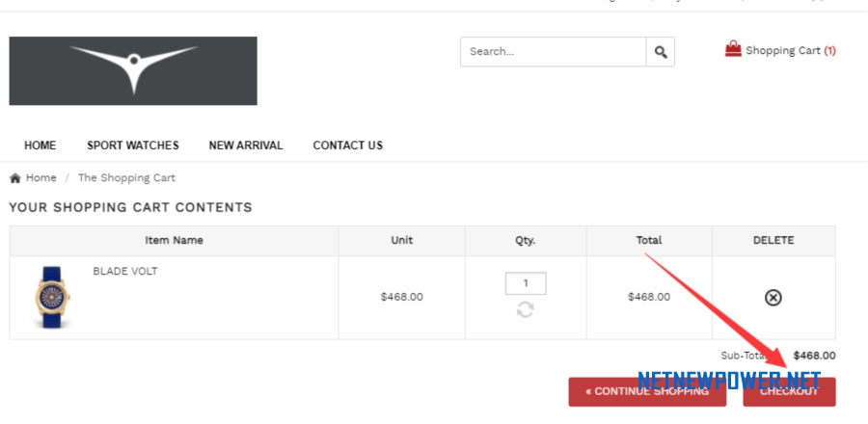
Task: Click the Continue Shopping button
Action: point(647,392)
